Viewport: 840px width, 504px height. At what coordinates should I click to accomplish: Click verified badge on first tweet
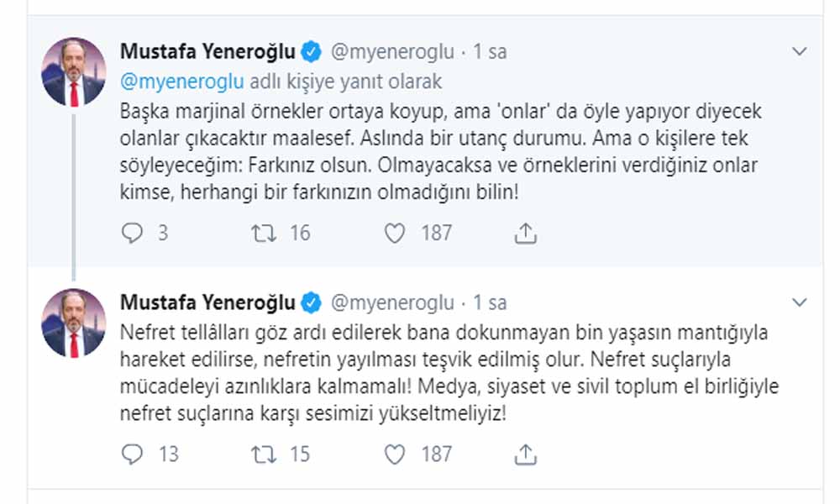pyautogui.click(x=312, y=52)
